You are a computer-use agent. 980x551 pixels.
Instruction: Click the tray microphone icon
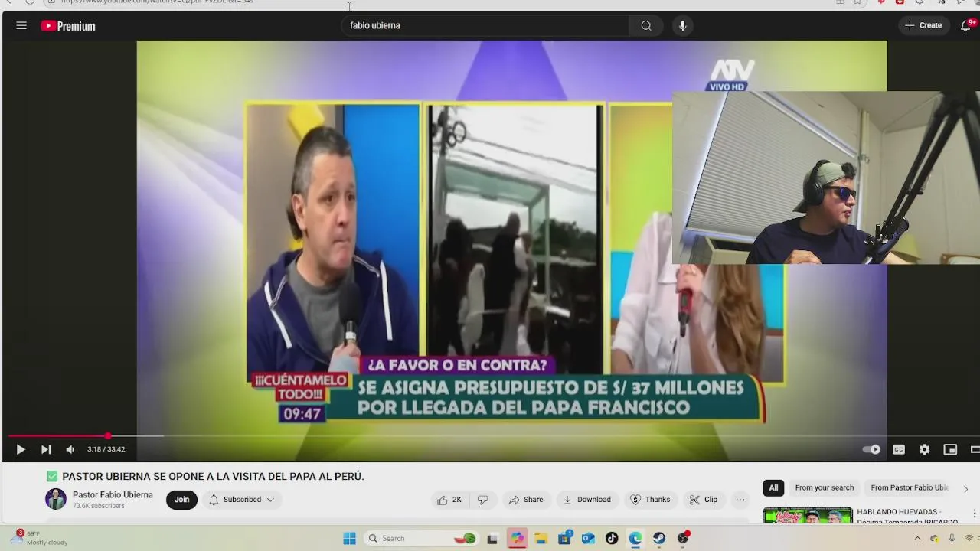(x=952, y=538)
